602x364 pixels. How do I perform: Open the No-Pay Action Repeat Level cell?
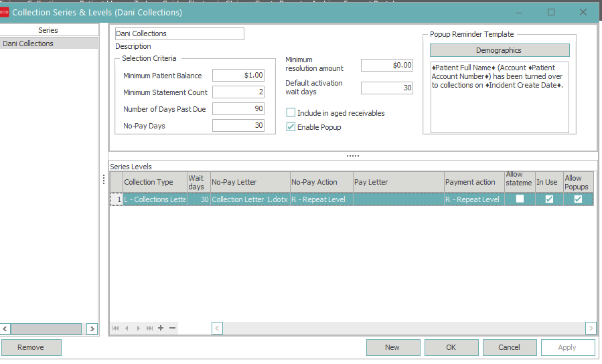pyautogui.click(x=321, y=199)
